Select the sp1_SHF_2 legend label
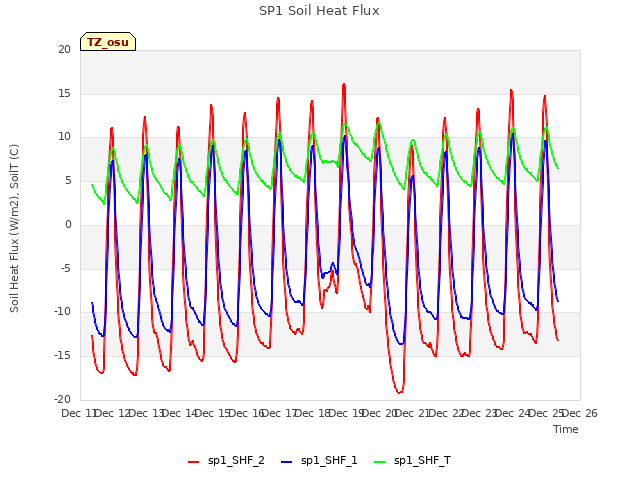Image resolution: width=640 pixels, height=480 pixels. click(x=236, y=461)
